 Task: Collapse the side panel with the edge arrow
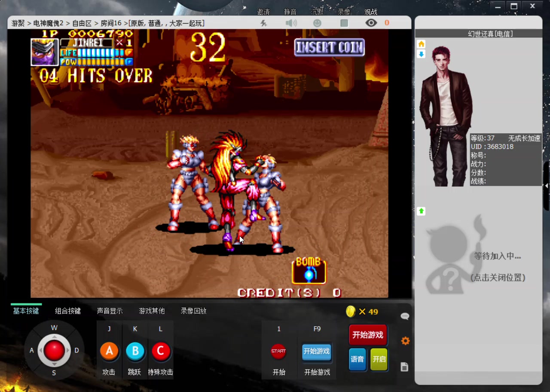point(547,186)
